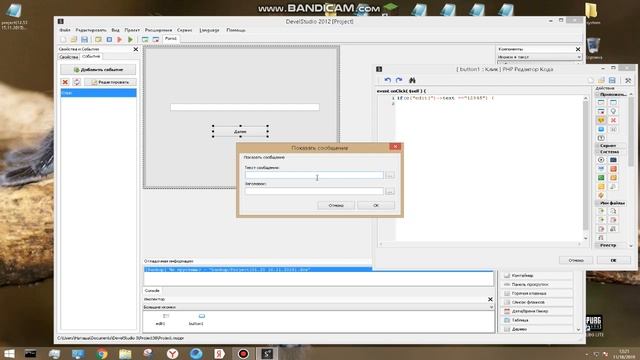Viewport: 640px width, 360px height.
Task: Click the red X delete event icon
Action: (65, 82)
